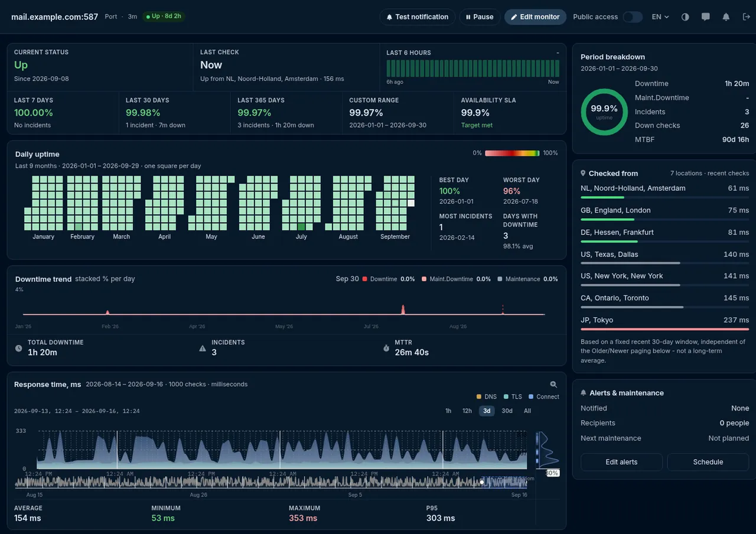Click the bell icon by Alerts & maintenance
The height and width of the screenshot is (534, 756).
pyautogui.click(x=584, y=393)
